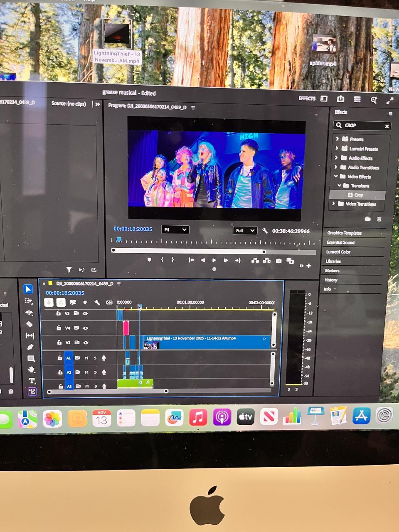
Task: Enable voice-over record on A1
Action: pyautogui.click(x=104, y=358)
